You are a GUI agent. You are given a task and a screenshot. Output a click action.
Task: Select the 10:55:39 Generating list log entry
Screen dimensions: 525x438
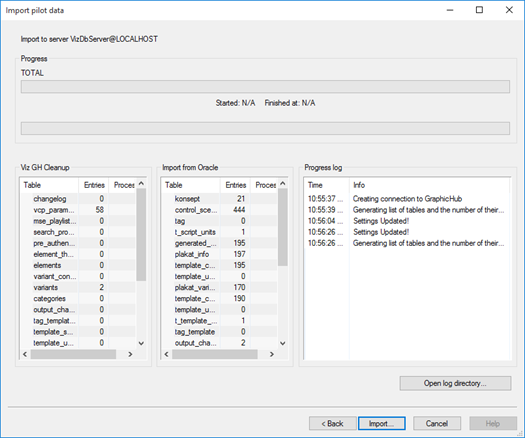tap(407, 210)
